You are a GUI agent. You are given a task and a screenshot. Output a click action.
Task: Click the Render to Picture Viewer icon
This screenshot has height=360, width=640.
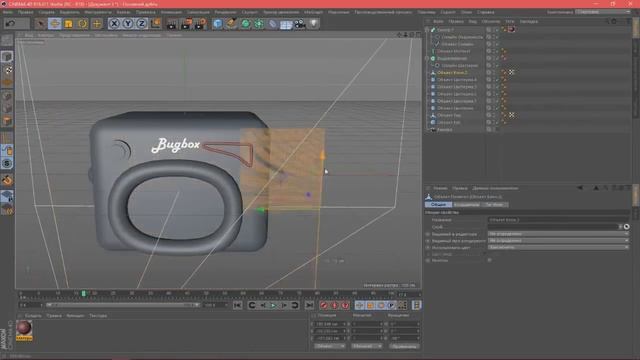pos(186,24)
